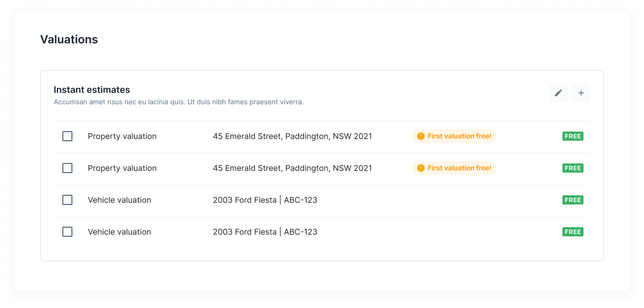Select second row 'First valuation free!' badge
This screenshot has height=308, width=644.
(454, 168)
